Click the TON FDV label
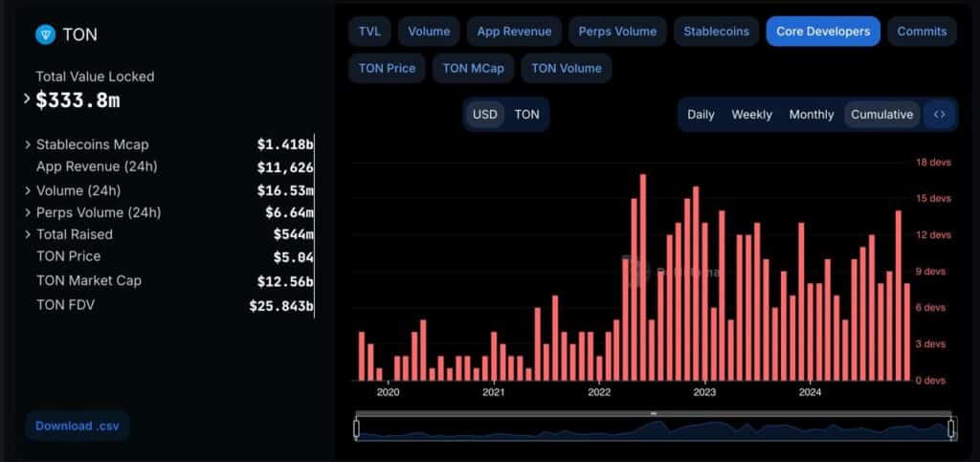The width and height of the screenshot is (980, 462). [x=66, y=305]
